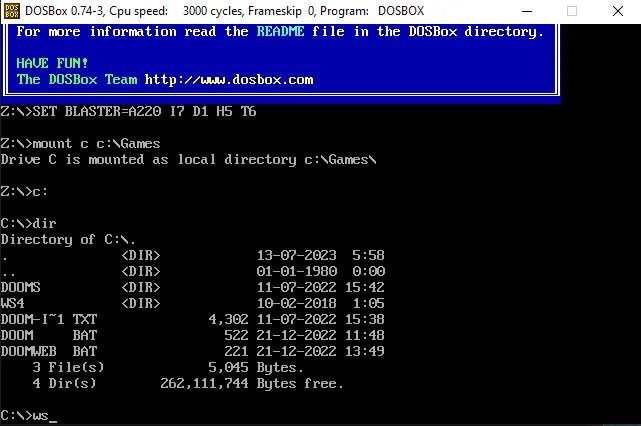Viewport: 641px width, 426px height.
Task: Click the Drive C is mounted message
Action: tap(188, 159)
